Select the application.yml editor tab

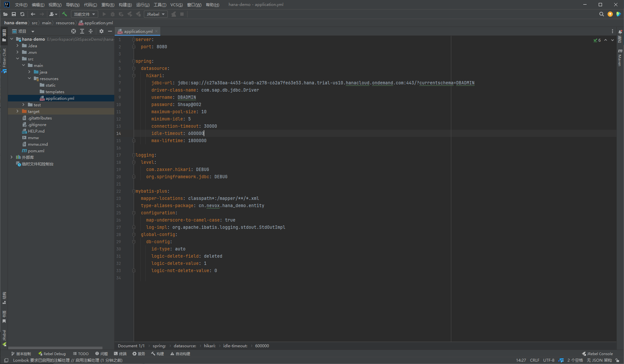point(138,31)
